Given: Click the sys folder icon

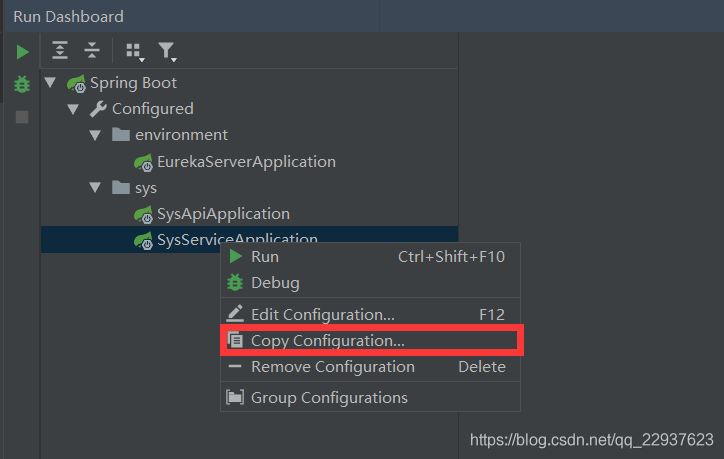Looking at the screenshot, I should click(121, 187).
